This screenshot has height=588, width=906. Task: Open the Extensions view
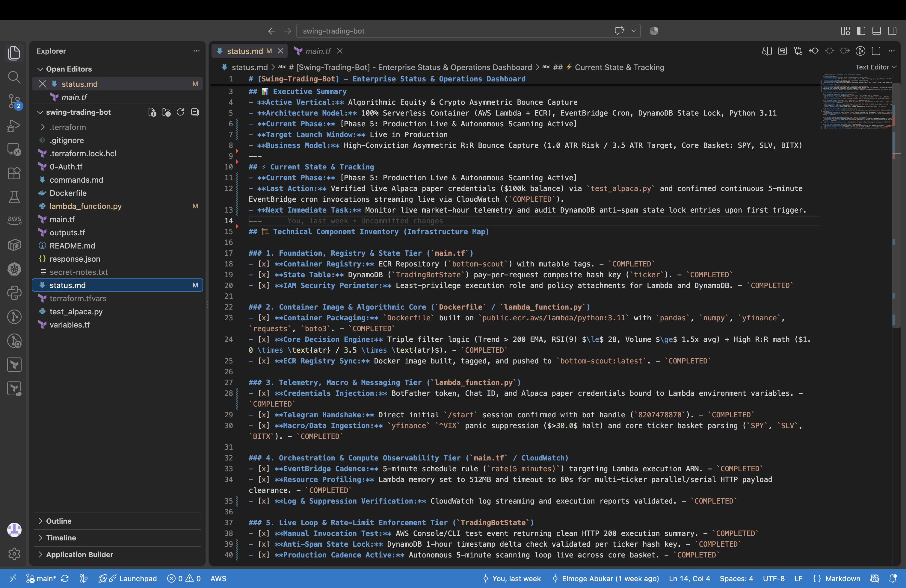[x=14, y=173]
